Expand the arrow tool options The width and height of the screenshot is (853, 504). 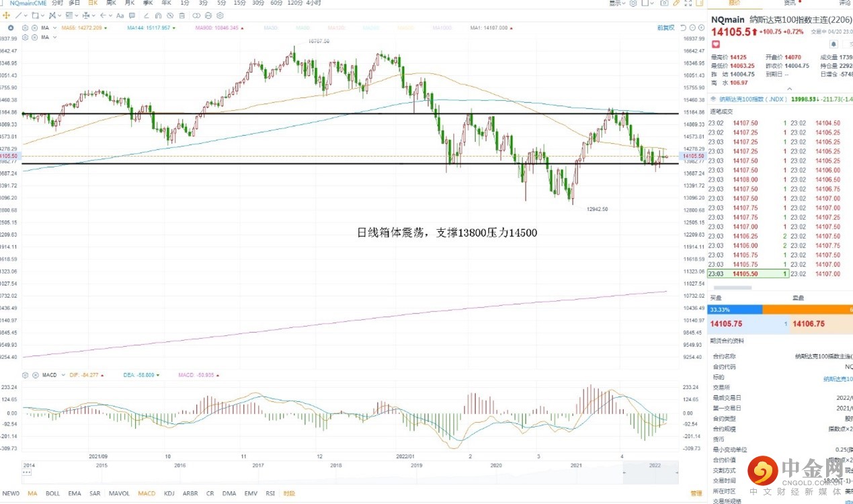click(x=110, y=15)
